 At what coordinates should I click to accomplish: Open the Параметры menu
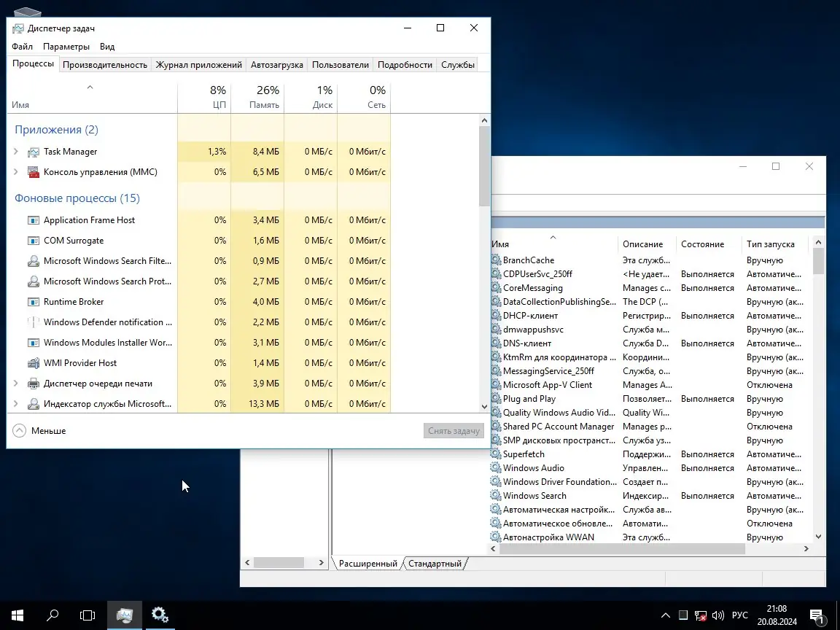(x=66, y=46)
